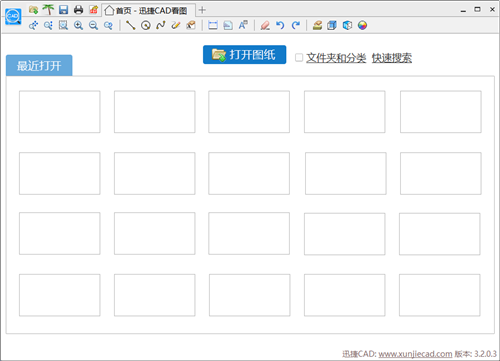This screenshot has width=500, height=361.
Task: Select the straight line drawing tool
Action: pos(130,25)
